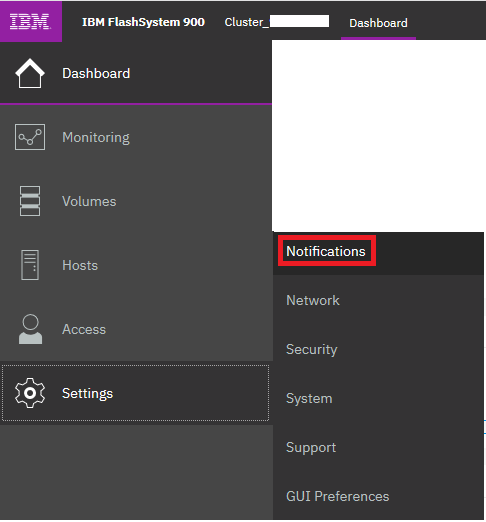The image size is (486, 522).
Task: Click the IBM logo icon
Action: point(30,21)
